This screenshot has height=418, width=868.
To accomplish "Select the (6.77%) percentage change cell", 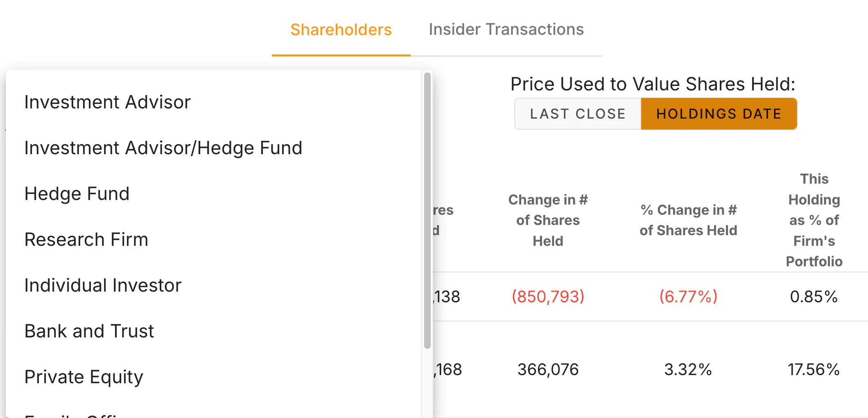I will tap(688, 297).
